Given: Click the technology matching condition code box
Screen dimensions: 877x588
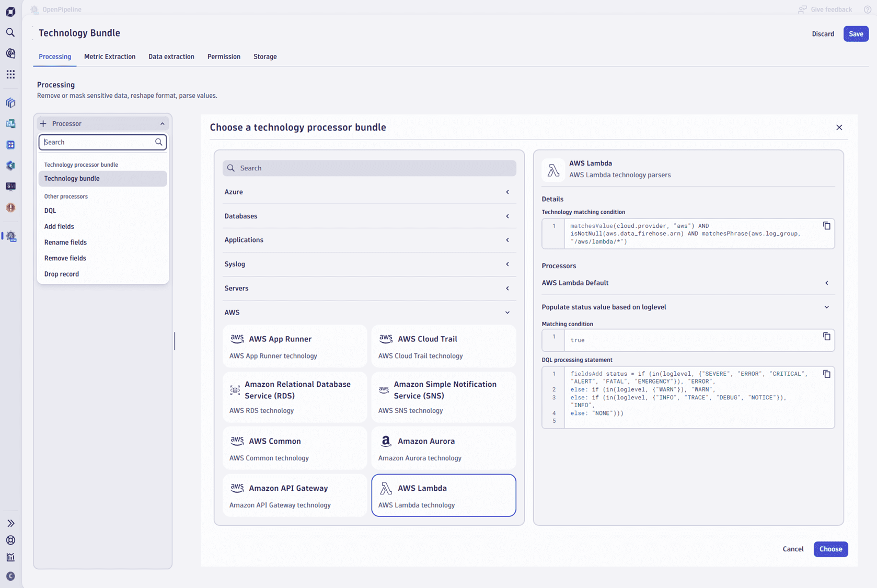Looking at the screenshot, I should 688,234.
